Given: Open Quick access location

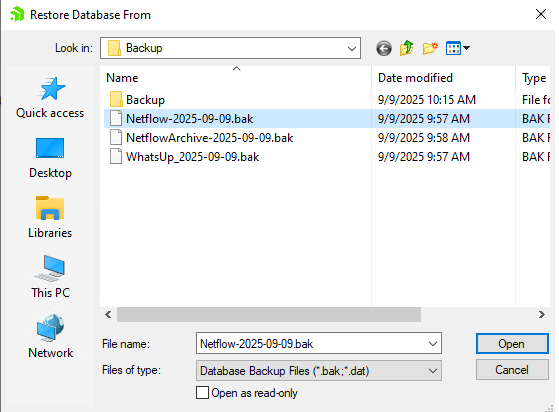Looking at the screenshot, I should tap(50, 98).
